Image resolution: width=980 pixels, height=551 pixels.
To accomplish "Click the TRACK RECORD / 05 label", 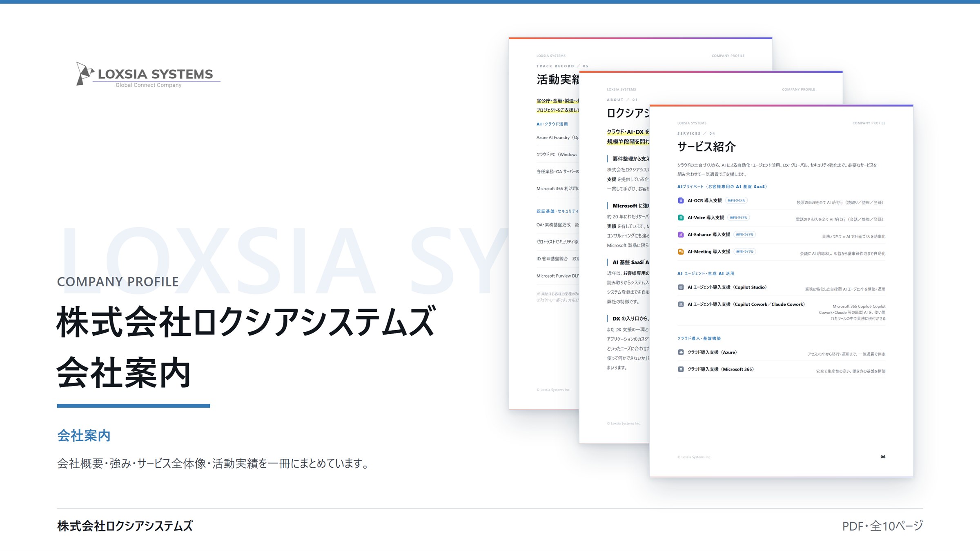I will 562,66.
